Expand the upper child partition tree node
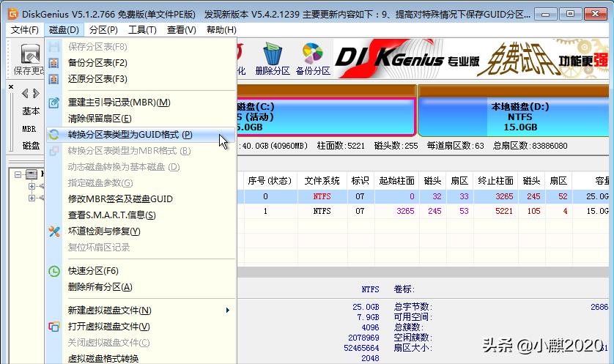The height and width of the screenshot is (364, 614). click(x=32, y=186)
